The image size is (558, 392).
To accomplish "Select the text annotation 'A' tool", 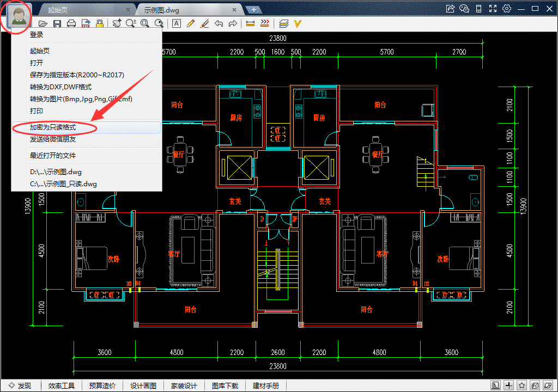I will 177,23.
